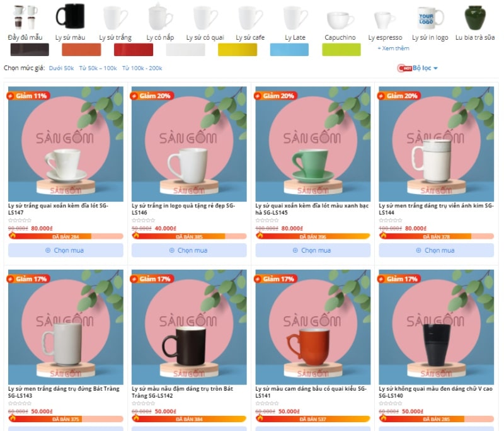Expand more categories with '+ Xem thêm'
Screen dimensions: 504x431
click(x=393, y=49)
